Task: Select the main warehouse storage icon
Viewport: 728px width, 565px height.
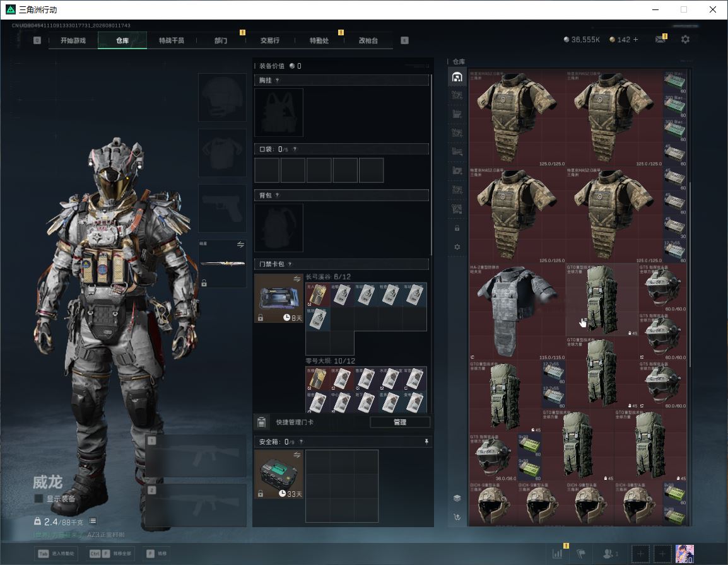Action: (457, 76)
